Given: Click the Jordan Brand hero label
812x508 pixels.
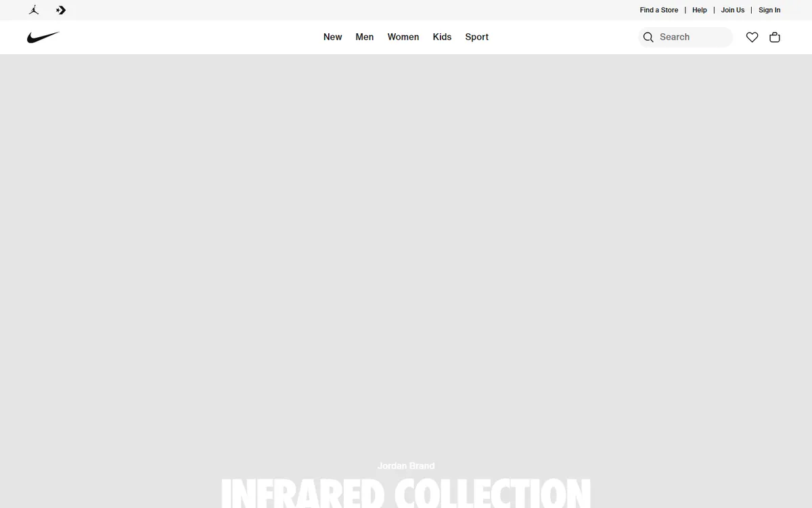Looking at the screenshot, I should pyautogui.click(x=406, y=466).
